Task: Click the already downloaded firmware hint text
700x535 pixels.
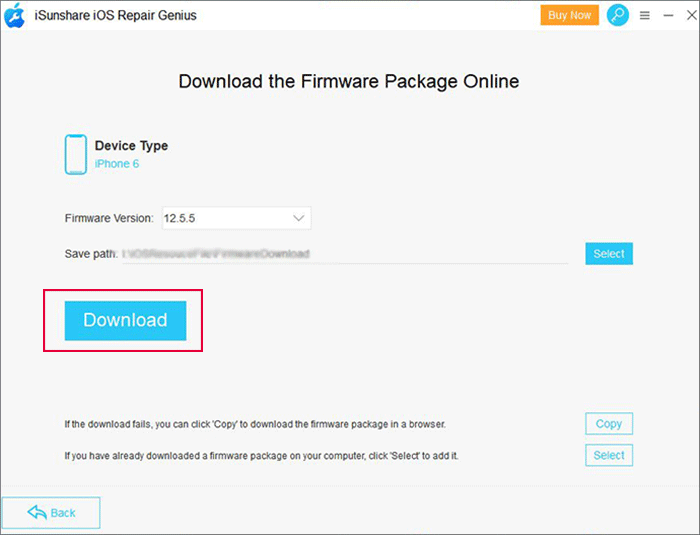Action: [261, 456]
